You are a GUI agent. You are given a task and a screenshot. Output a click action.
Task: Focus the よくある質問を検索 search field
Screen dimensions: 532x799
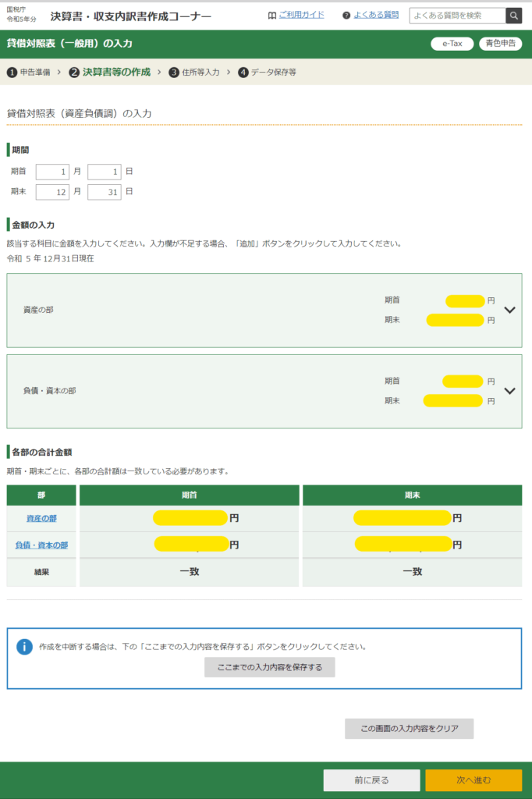click(457, 16)
